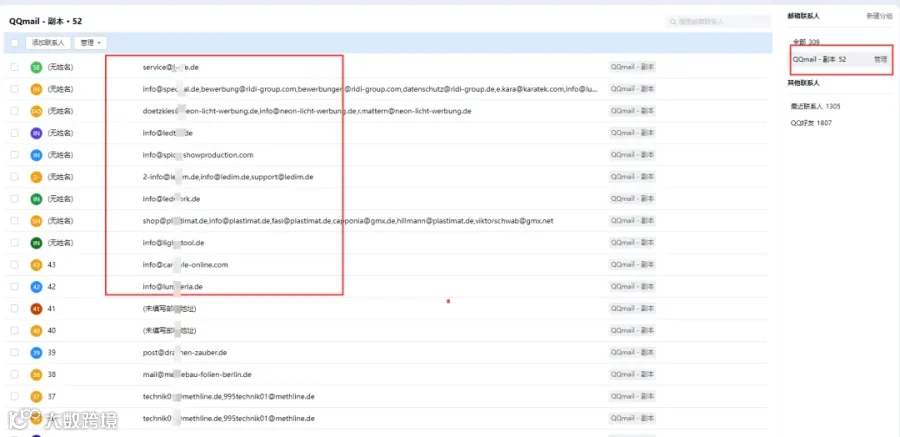Click the name (无姓名) on the service@ row
This screenshot has height=437, width=900.
click(x=60, y=67)
